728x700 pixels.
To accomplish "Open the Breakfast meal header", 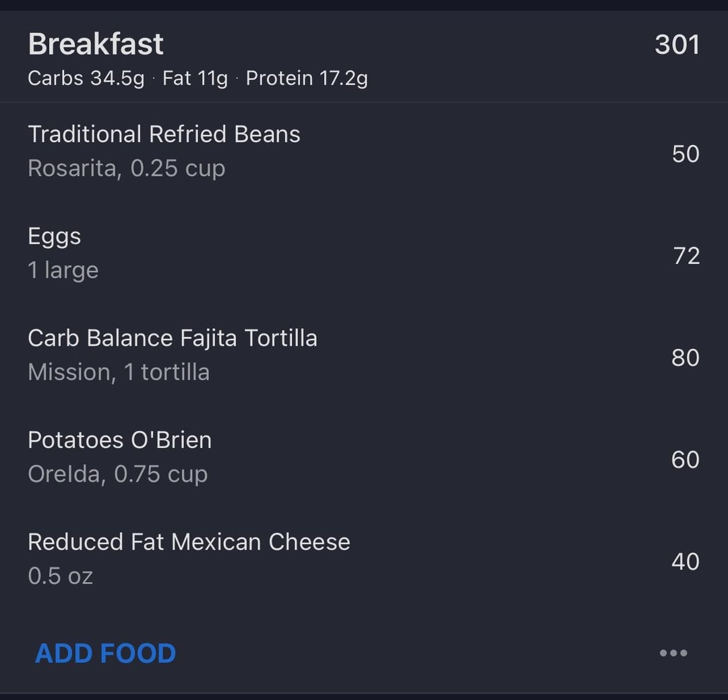I will pyautogui.click(x=364, y=57).
